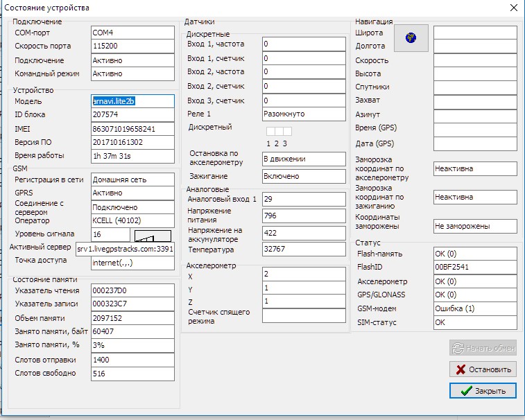This screenshot has width=525, height=420.
Task: Toggle discrete indicator box 2
Action: click(279, 131)
